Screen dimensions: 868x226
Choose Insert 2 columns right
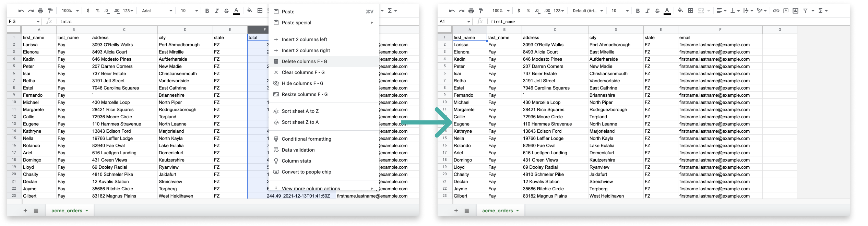pos(324,50)
